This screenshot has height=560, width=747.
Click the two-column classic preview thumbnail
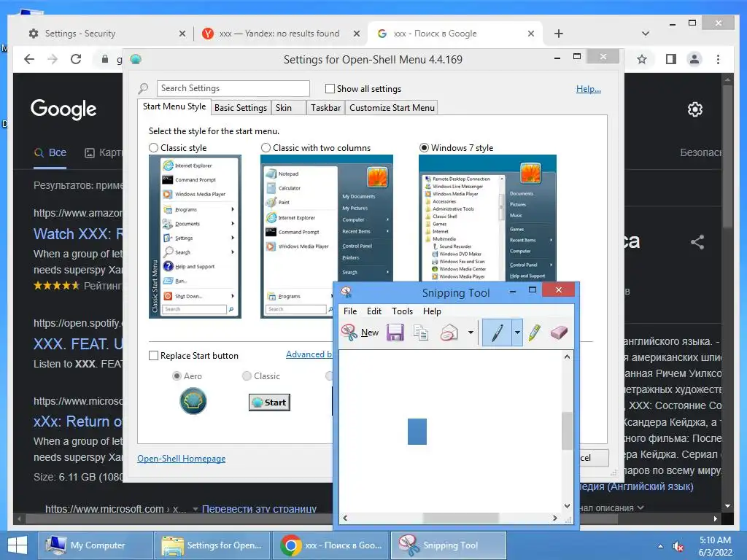326,237
